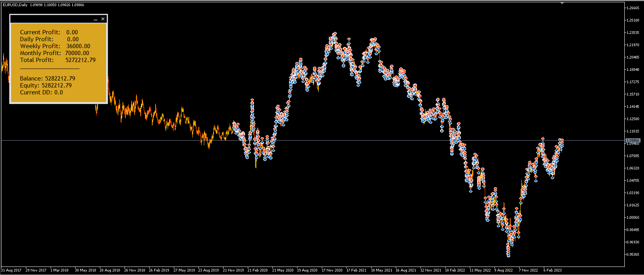
Task: Click the Equity 5282212.79 line
Action: pyautogui.click(x=46, y=86)
